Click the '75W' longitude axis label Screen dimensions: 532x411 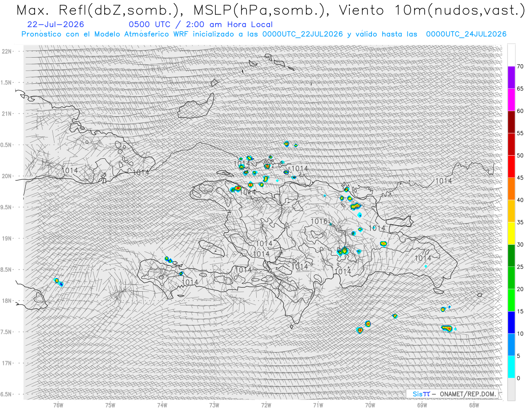110,406
